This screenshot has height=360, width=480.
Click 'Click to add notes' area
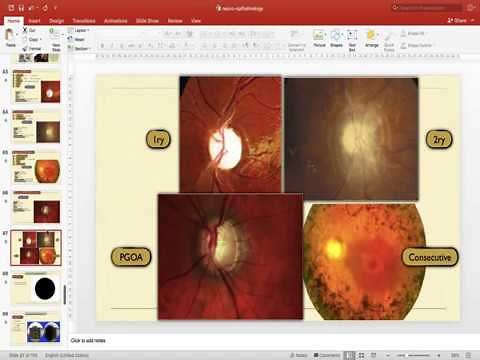click(x=88, y=340)
